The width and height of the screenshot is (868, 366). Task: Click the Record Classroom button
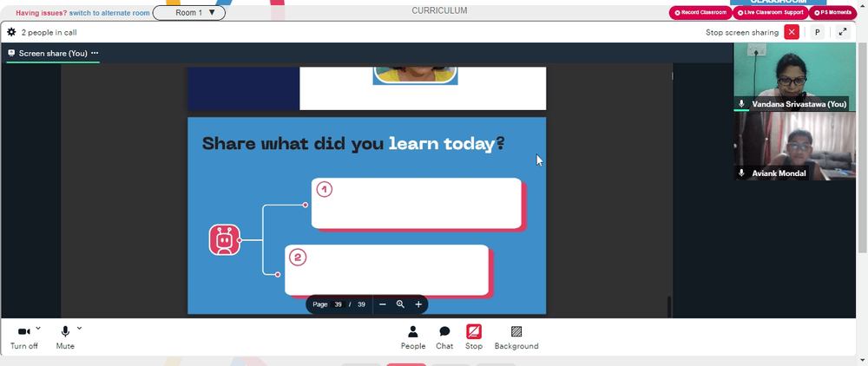[700, 13]
